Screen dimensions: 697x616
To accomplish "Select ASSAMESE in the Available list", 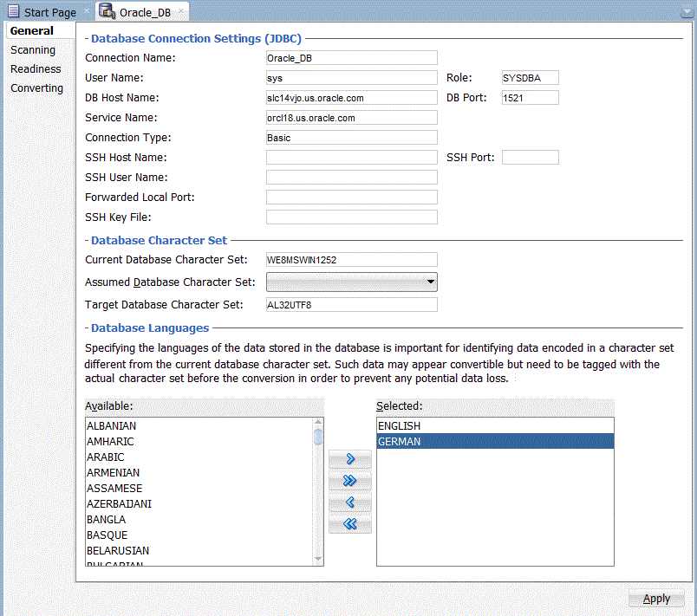I will coord(199,488).
